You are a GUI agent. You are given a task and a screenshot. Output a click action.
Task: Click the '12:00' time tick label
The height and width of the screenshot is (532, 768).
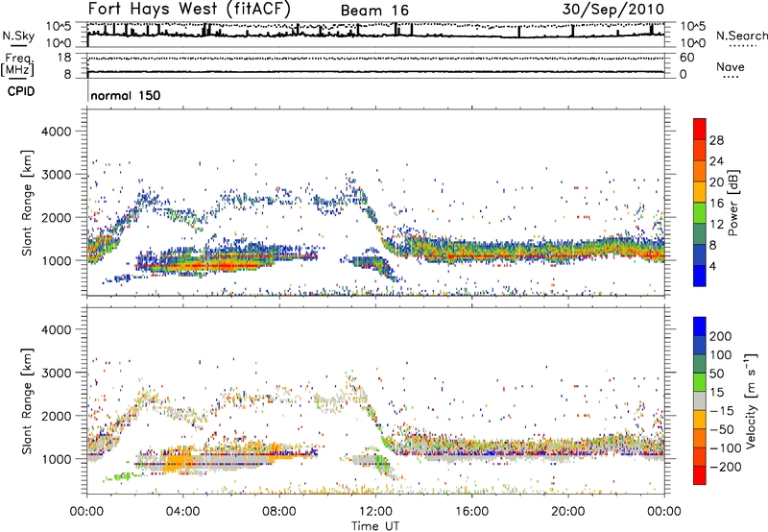(375, 512)
